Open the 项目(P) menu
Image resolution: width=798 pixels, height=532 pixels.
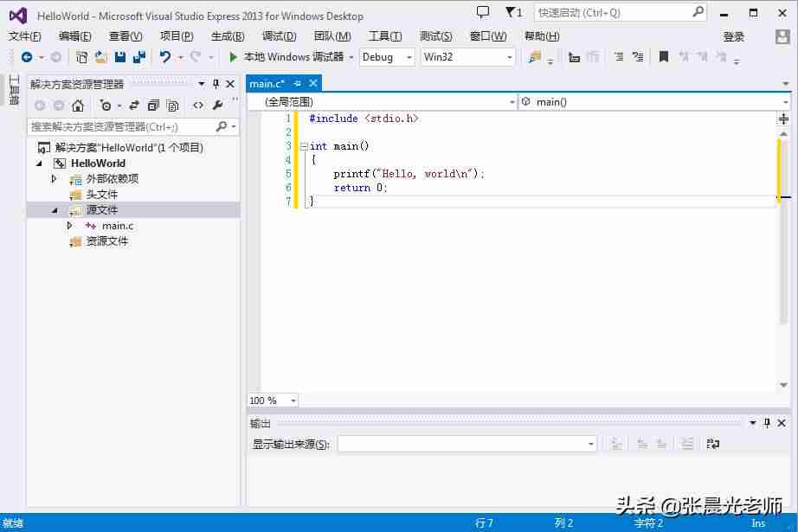coord(177,36)
